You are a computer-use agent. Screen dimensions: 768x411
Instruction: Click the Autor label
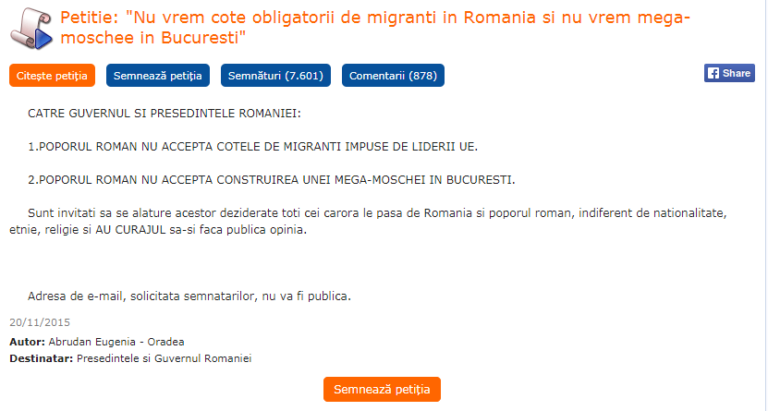27,341
